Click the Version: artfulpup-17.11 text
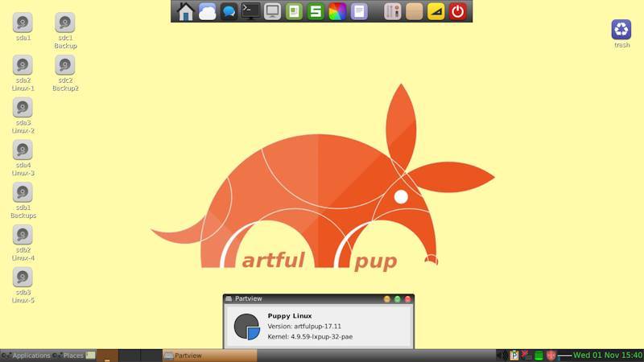The height and width of the screenshot is (362, 644). [x=304, y=327]
